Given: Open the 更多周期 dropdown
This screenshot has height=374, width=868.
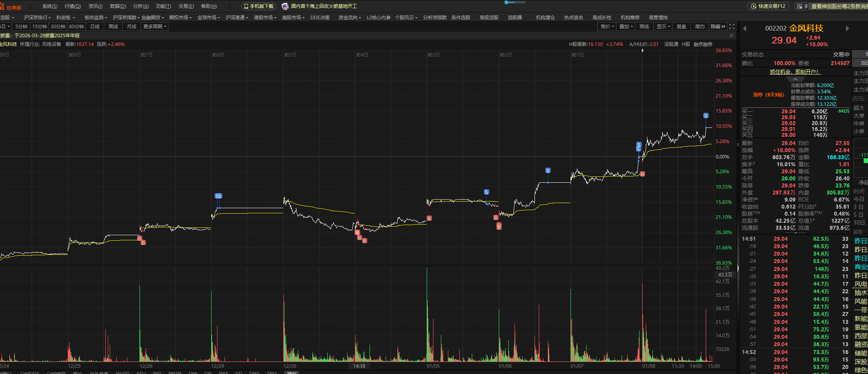Looking at the screenshot, I should 155,27.
